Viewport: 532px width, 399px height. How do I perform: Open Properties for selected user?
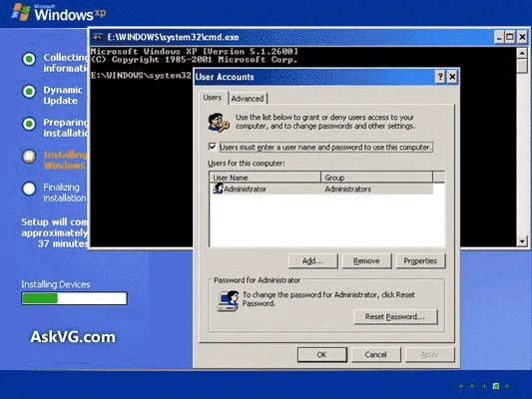coord(420,261)
